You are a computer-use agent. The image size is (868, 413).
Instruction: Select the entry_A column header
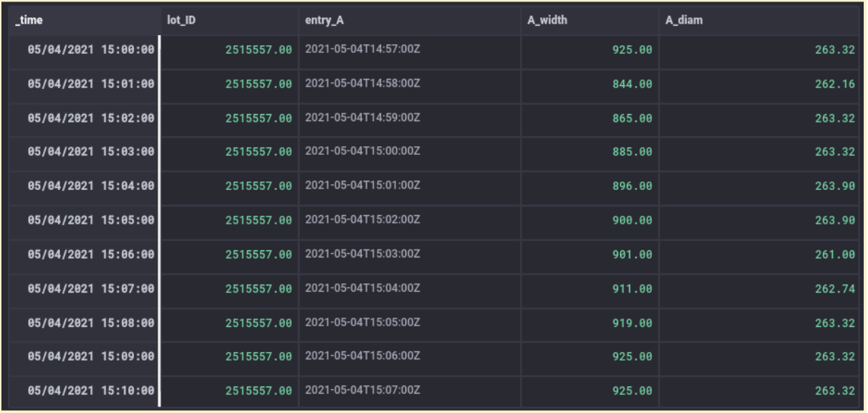pos(410,21)
